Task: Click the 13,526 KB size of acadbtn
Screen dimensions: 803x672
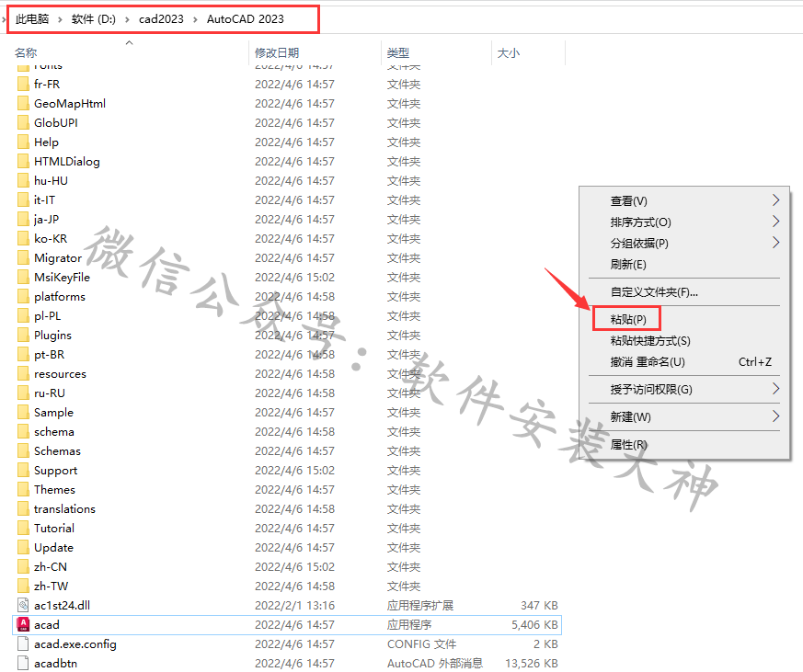Action: [532, 664]
